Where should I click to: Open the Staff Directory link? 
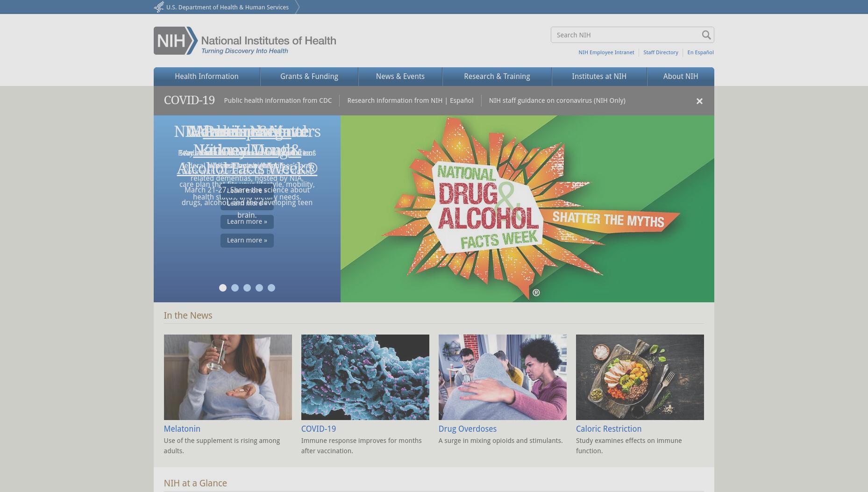(x=661, y=52)
